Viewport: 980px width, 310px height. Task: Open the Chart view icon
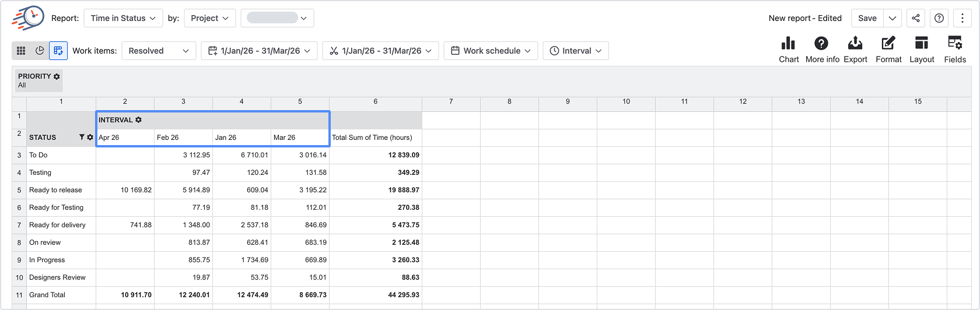pyautogui.click(x=789, y=43)
